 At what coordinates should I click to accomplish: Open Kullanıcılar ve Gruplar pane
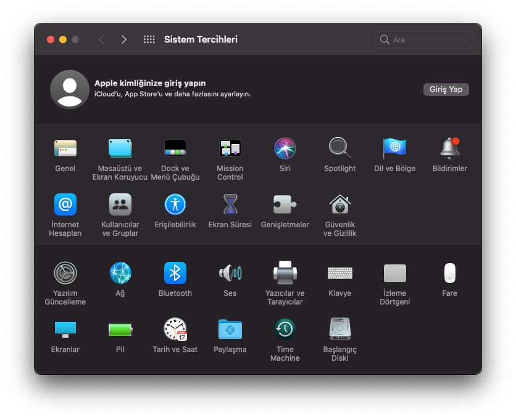120,204
